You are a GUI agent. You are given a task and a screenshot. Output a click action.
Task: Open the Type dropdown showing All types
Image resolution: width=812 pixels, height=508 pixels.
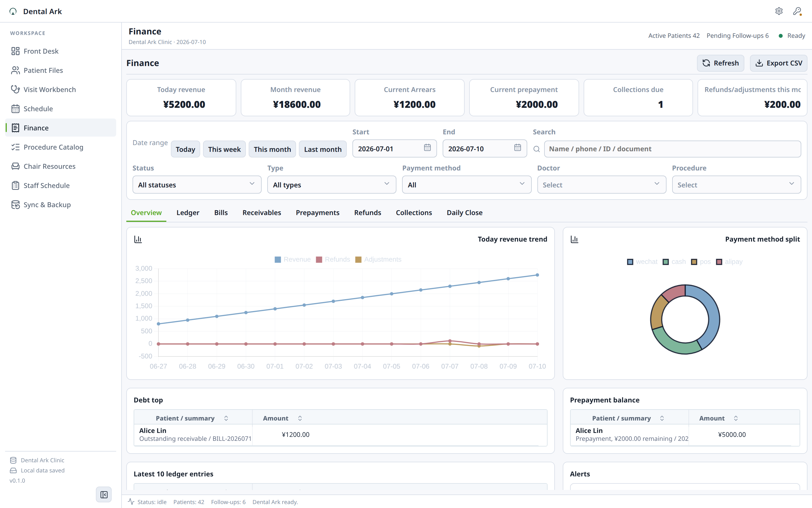332,185
